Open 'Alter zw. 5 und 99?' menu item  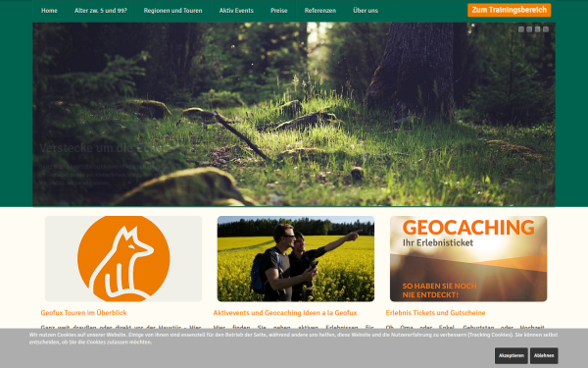click(x=101, y=11)
